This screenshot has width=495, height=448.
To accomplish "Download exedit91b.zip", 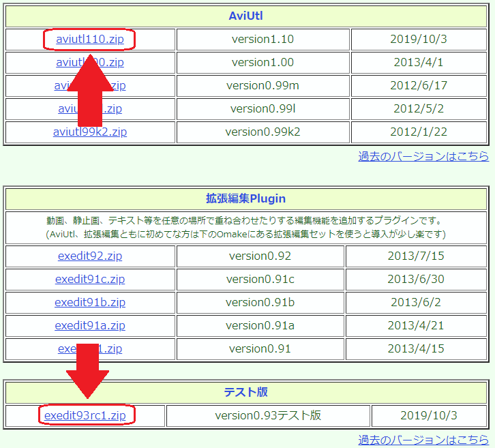I will coord(90,303).
